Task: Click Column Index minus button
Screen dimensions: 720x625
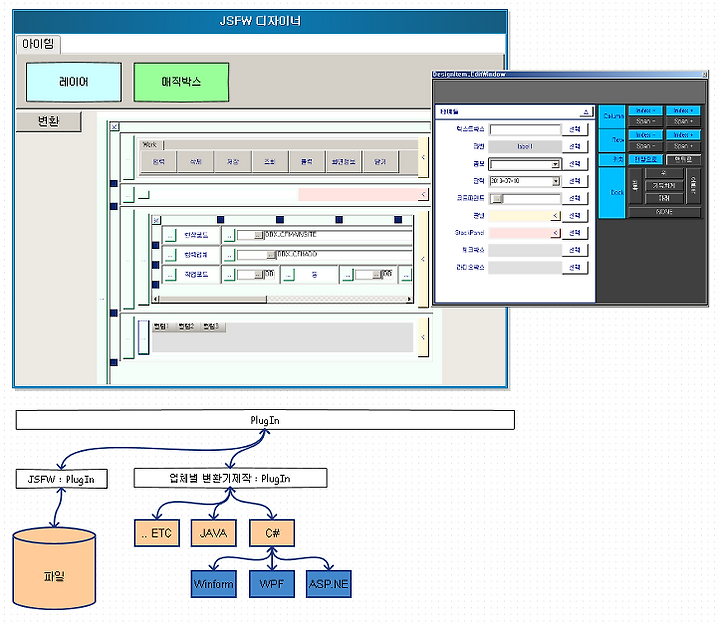Action: pos(645,111)
